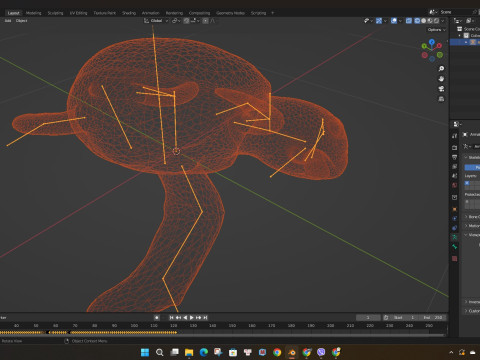Image resolution: width=480 pixels, height=360 pixels.
Task: Open the Add menu in viewport header
Action: point(8,21)
